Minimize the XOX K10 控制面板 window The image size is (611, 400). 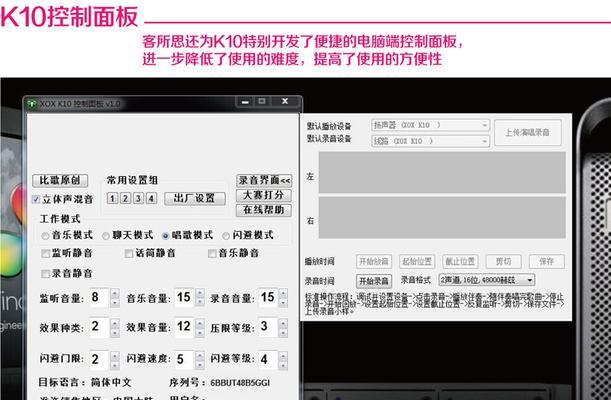coord(245,102)
